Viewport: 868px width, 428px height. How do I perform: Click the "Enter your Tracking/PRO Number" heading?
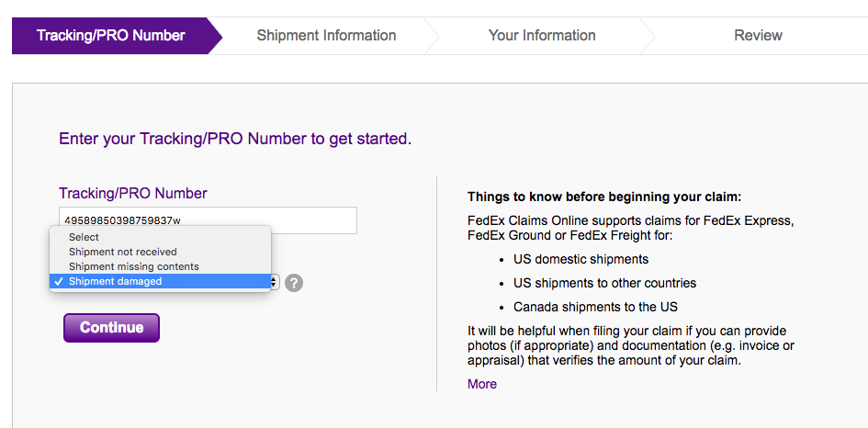pos(235,140)
